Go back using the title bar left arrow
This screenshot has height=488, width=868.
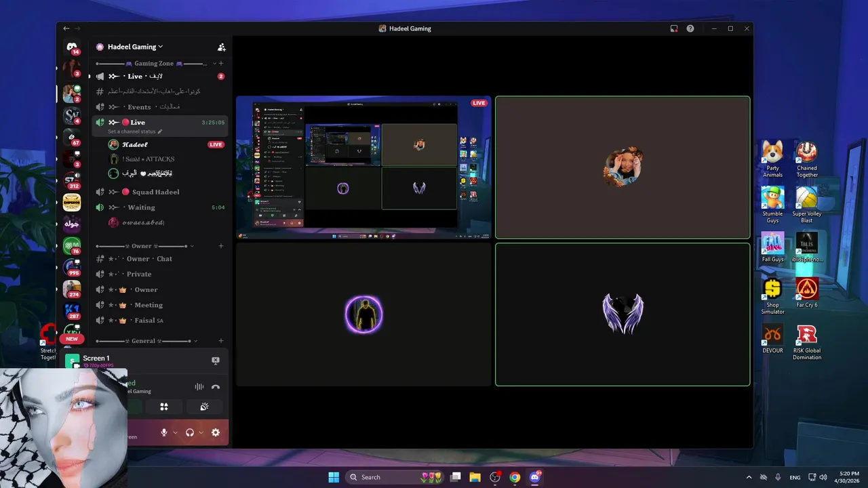(x=66, y=28)
